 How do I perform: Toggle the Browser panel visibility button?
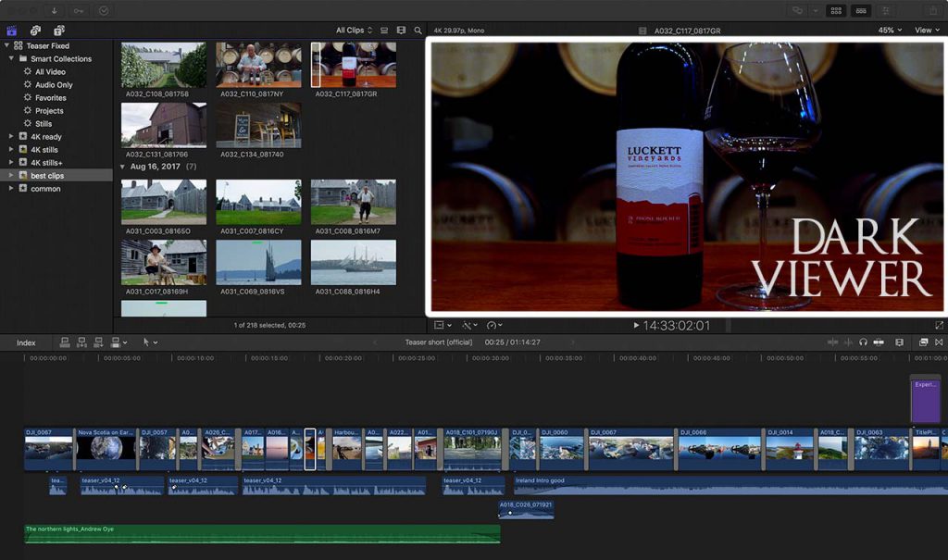[836, 11]
